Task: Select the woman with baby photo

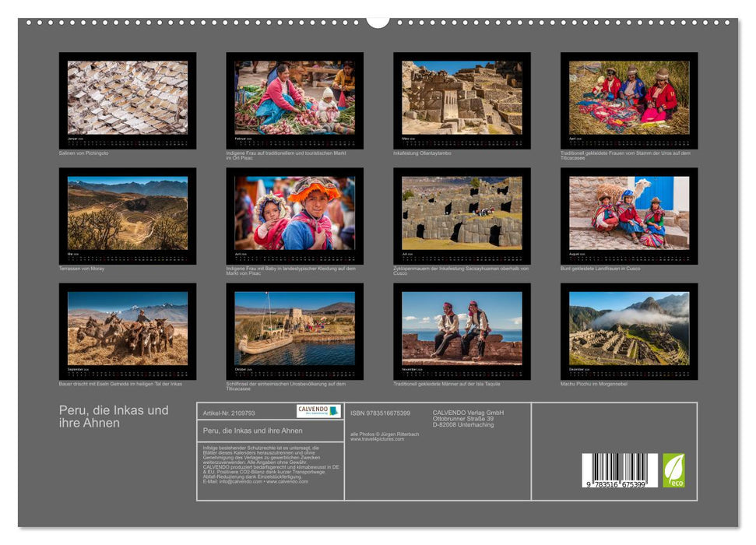Action: [x=294, y=213]
